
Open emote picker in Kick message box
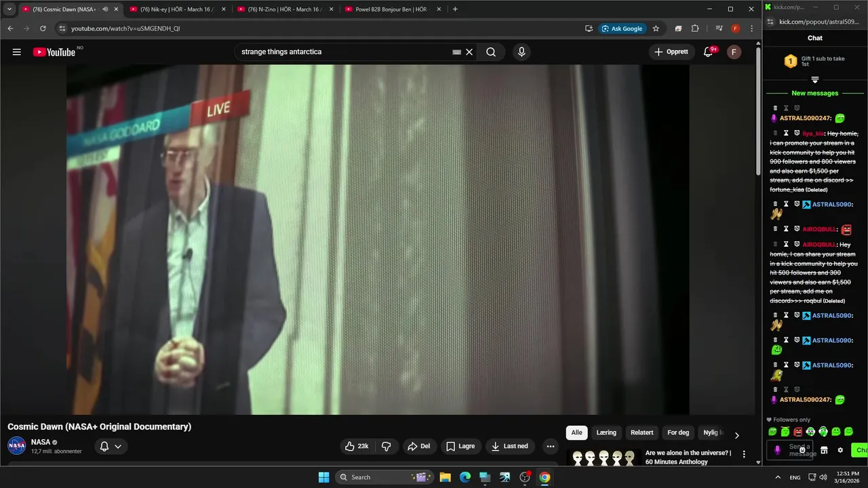(x=802, y=450)
